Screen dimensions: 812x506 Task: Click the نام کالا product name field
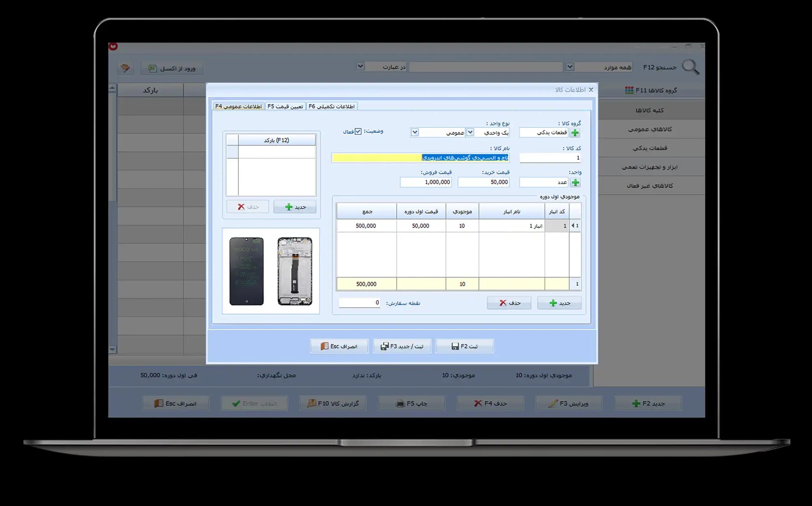tap(420, 158)
